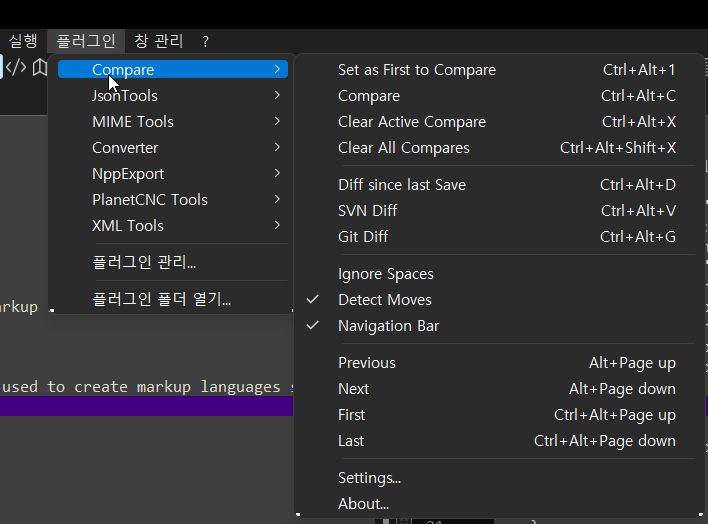Open Compare About...

(x=498, y=504)
